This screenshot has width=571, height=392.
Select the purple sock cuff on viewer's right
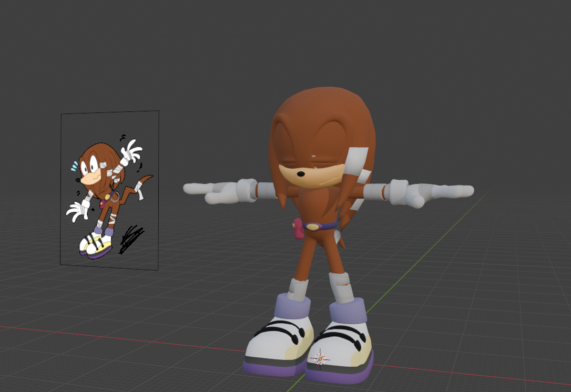click(x=349, y=312)
